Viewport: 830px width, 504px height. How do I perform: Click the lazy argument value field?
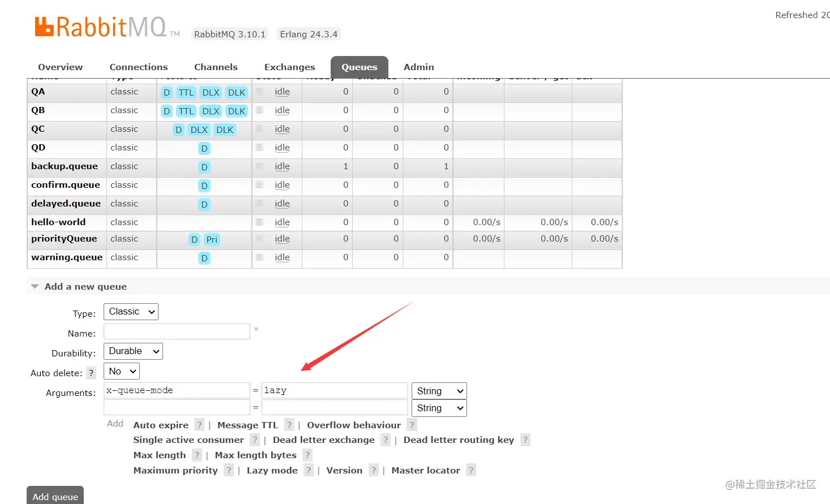(x=335, y=390)
